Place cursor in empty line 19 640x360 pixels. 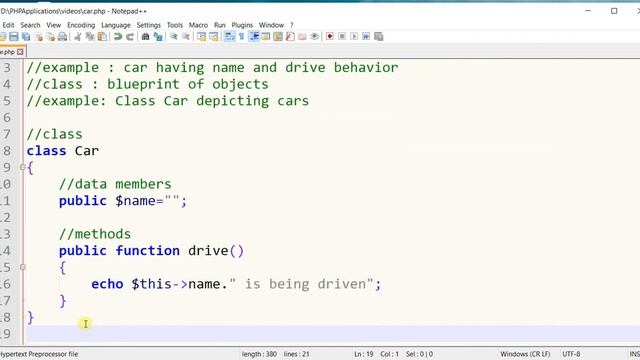click(333, 334)
